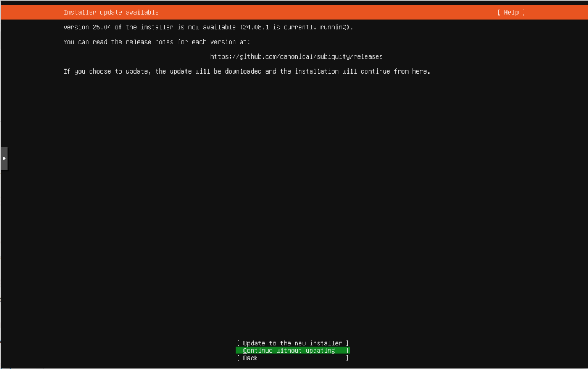Expand the left-edge control panel arrow
This screenshot has width=588, height=369.
[x=4, y=157]
